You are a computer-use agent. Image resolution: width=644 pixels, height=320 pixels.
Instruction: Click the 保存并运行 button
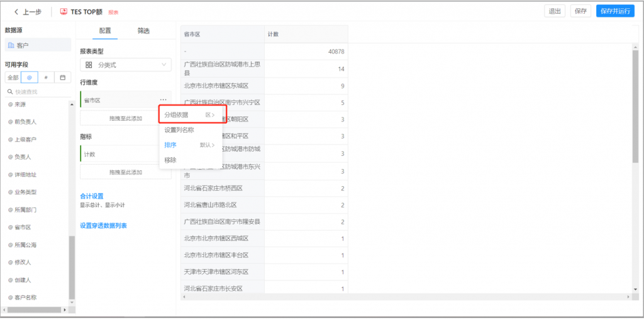(x=614, y=11)
